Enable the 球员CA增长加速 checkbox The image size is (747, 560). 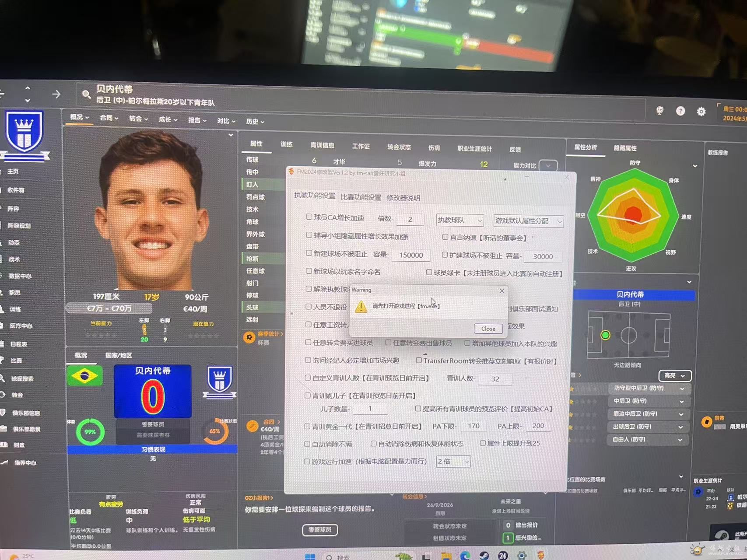coord(309,217)
